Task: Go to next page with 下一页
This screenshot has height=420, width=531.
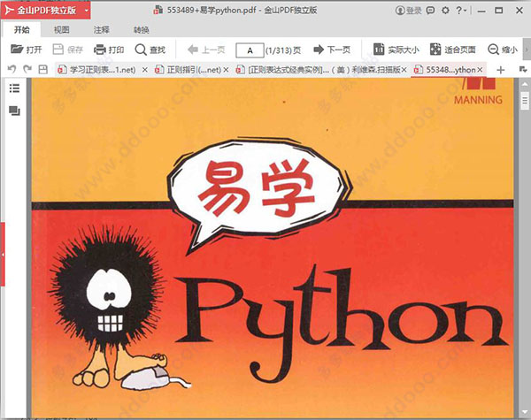Action: [x=332, y=50]
